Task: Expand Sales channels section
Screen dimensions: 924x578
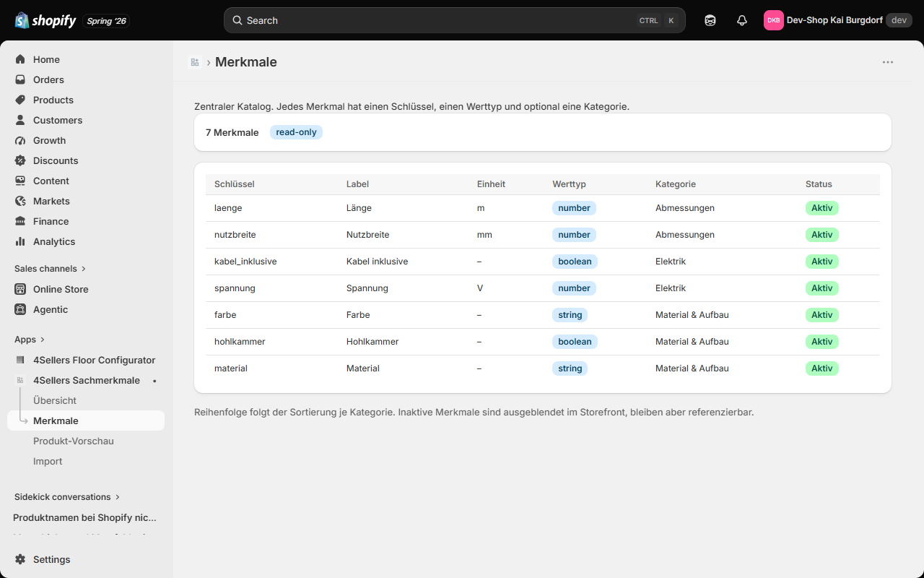Action: (51, 268)
